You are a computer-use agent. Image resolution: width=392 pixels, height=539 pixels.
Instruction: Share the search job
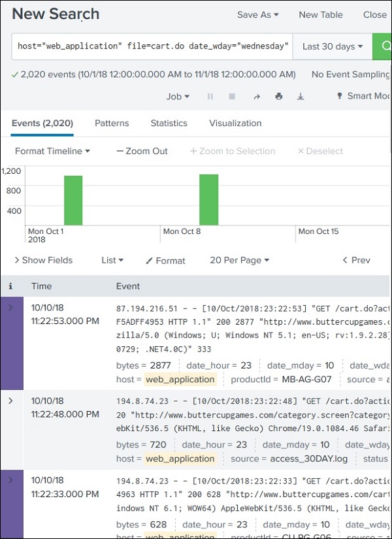click(x=257, y=96)
